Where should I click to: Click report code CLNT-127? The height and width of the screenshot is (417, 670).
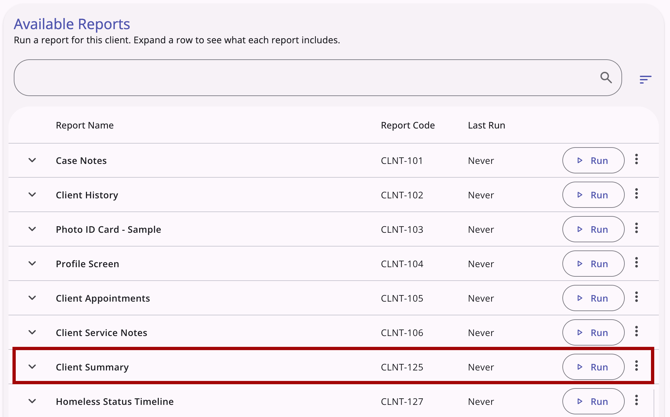coord(402,402)
